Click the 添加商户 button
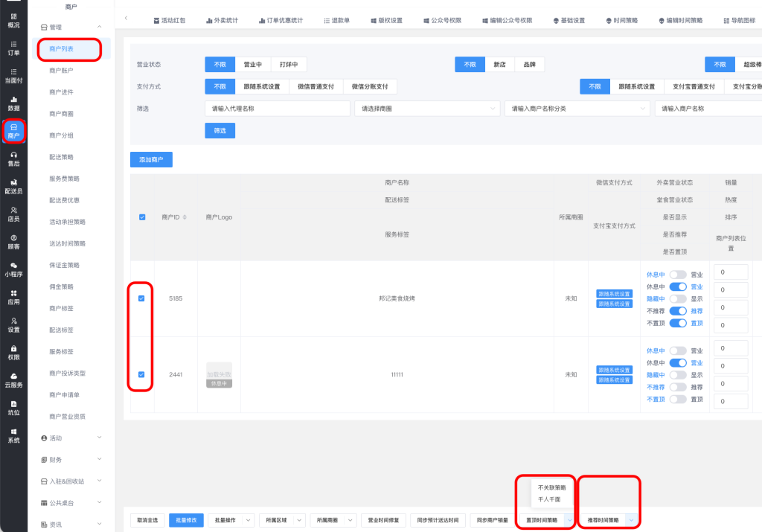Image resolution: width=762 pixels, height=532 pixels. click(x=151, y=159)
